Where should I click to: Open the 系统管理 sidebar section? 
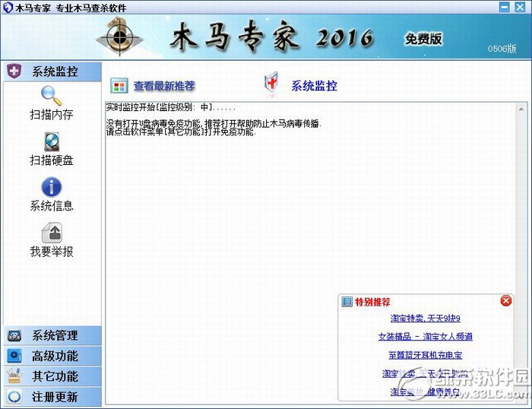coord(52,336)
